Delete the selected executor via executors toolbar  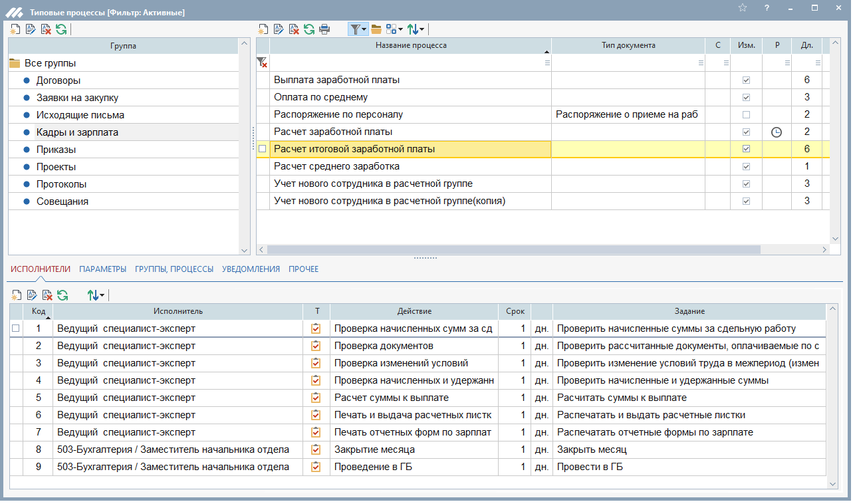(x=47, y=295)
